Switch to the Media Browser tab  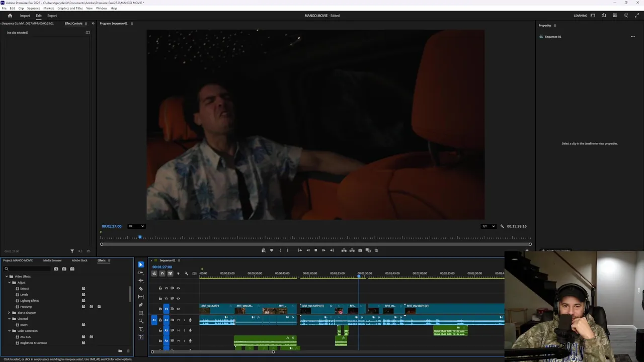[x=52, y=260]
